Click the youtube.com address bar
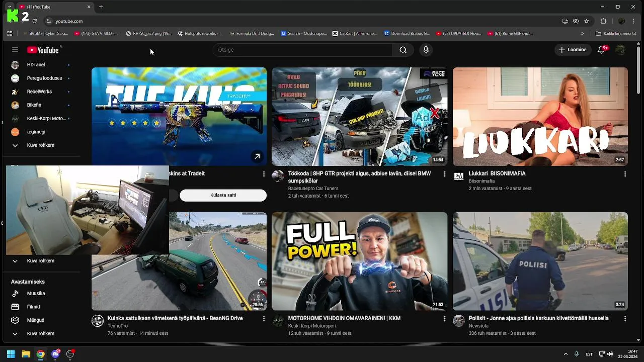The image size is (644, 362). point(302,21)
